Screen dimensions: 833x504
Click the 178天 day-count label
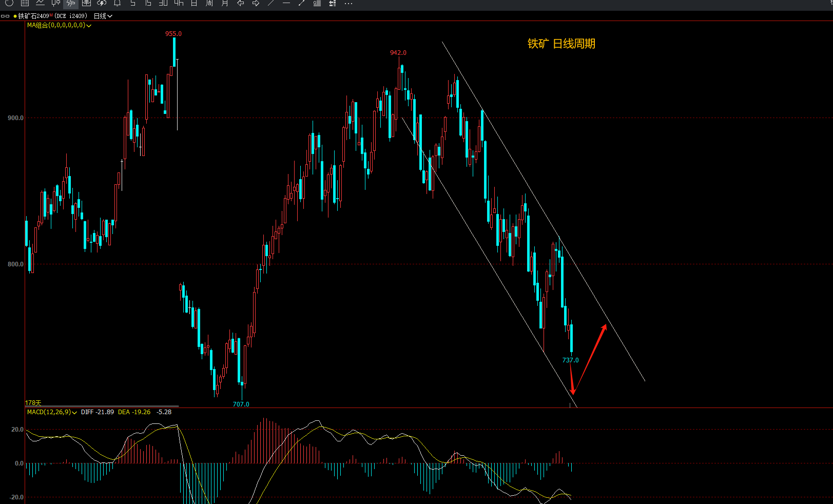pyautogui.click(x=33, y=403)
